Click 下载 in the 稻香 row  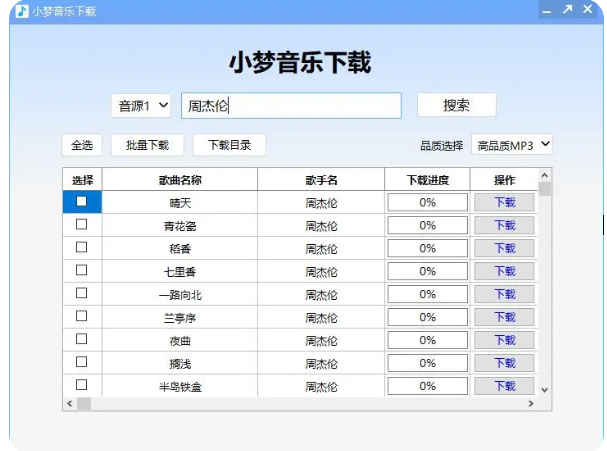pos(504,248)
